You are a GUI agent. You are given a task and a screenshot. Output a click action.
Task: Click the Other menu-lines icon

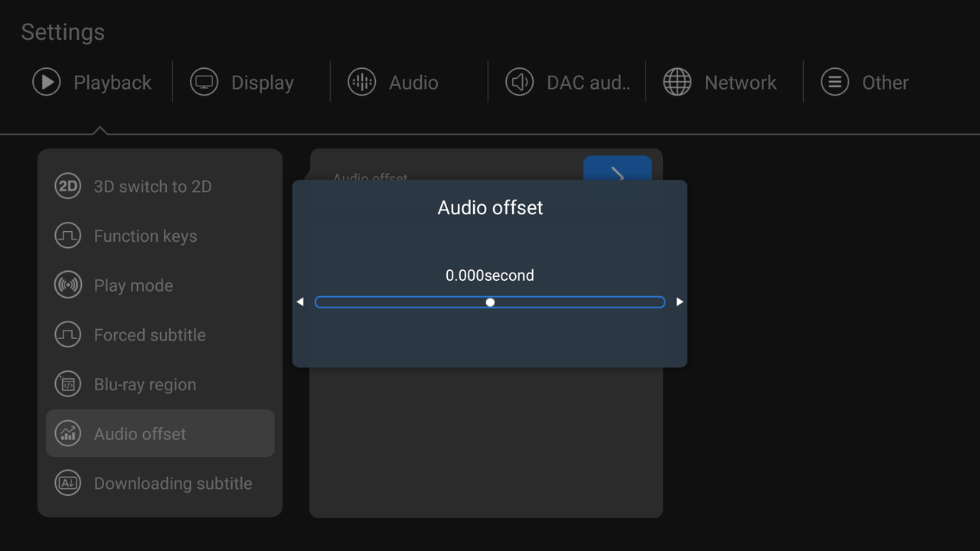tap(835, 82)
